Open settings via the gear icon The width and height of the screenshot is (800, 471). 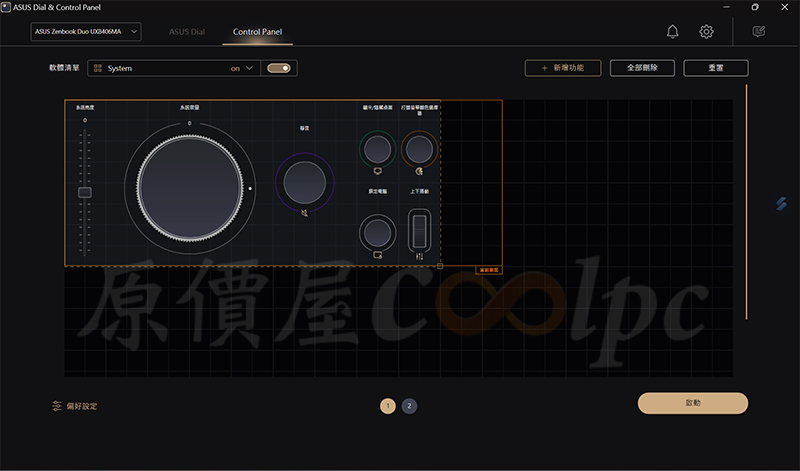[x=706, y=32]
